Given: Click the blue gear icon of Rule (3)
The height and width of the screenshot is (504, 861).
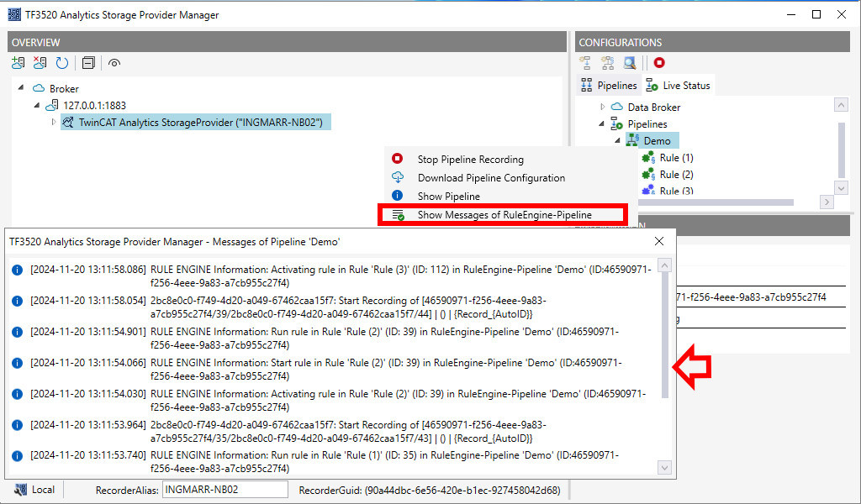Looking at the screenshot, I should click(648, 191).
